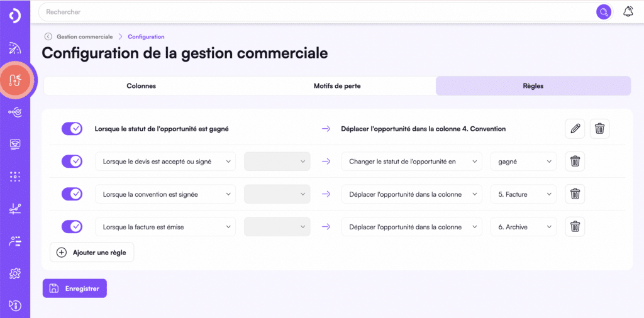Open the dashboard gauge icon in sidebar
Screen dimensions: 644x318
point(15,48)
